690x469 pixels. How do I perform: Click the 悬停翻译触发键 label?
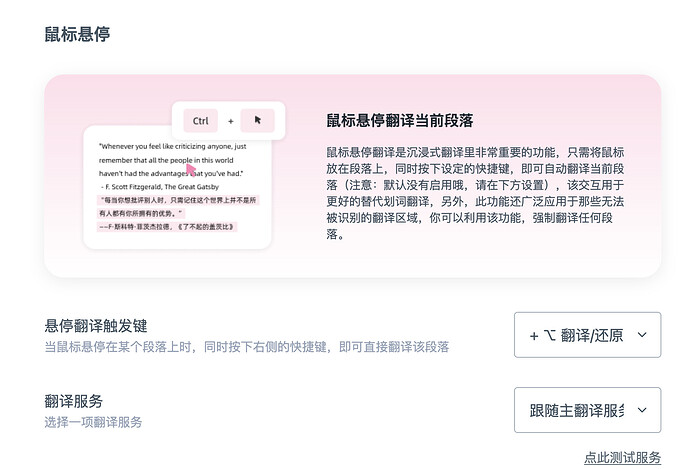96,326
